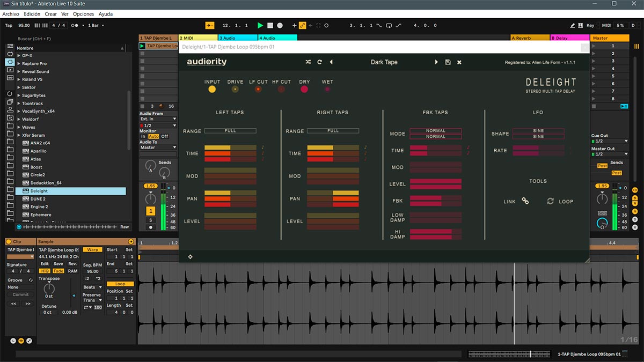Viewport: 644px width, 362px height.
Task: Click the Rev. reverse button
Action: coord(72,264)
